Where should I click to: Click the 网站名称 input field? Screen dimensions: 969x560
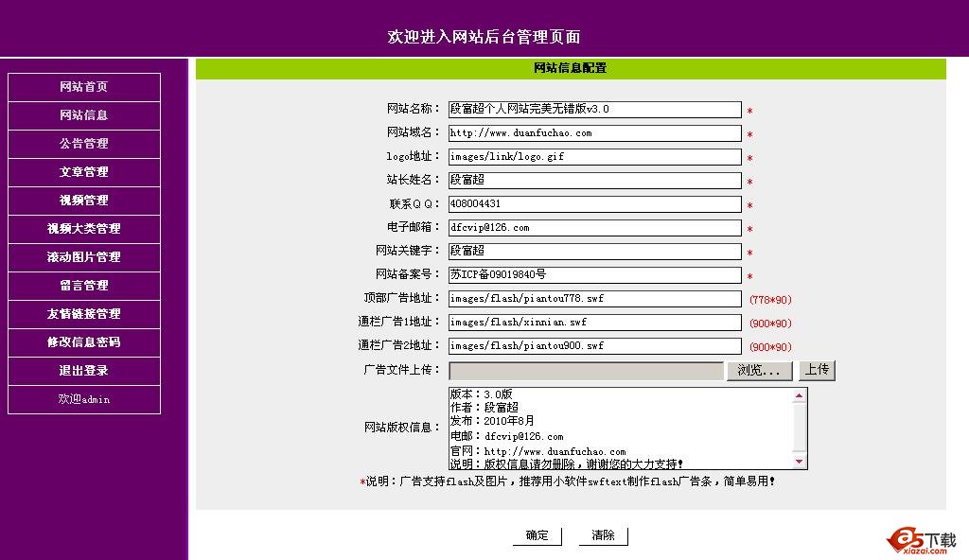click(594, 110)
